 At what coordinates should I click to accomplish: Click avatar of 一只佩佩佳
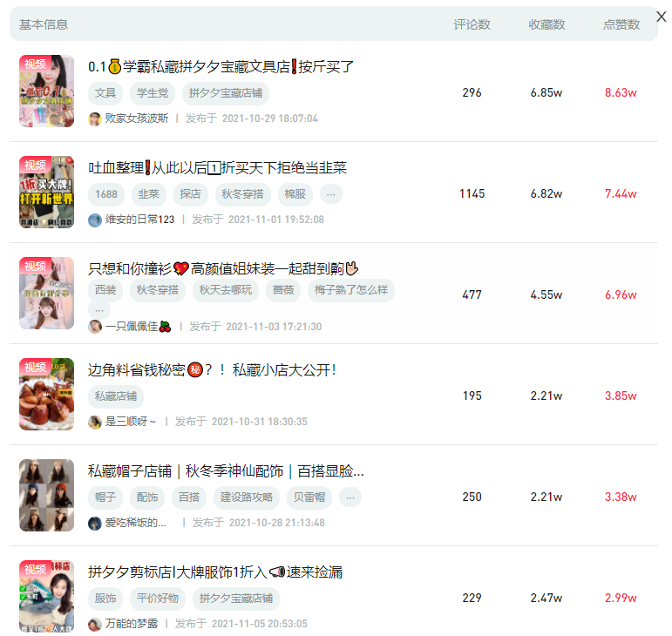95,327
